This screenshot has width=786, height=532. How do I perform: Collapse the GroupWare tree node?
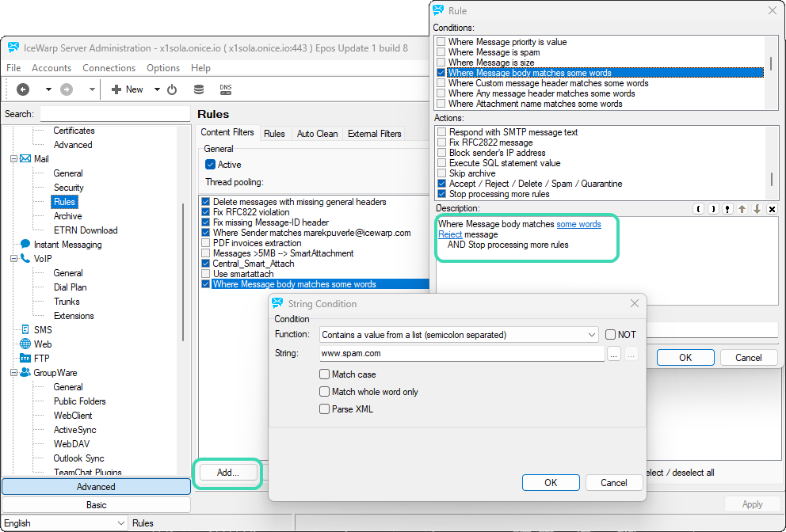pos(13,373)
